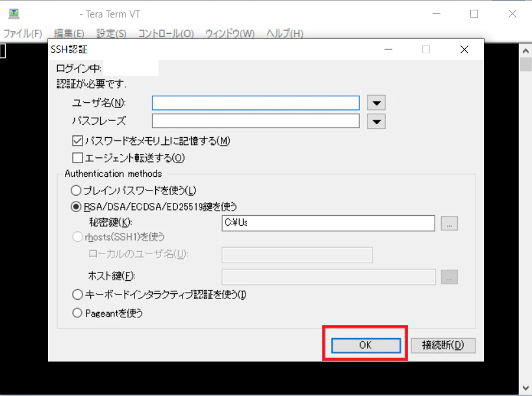Open the 編集(E) menu
This screenshot has width=532, height=396.
tap(69, 34)
